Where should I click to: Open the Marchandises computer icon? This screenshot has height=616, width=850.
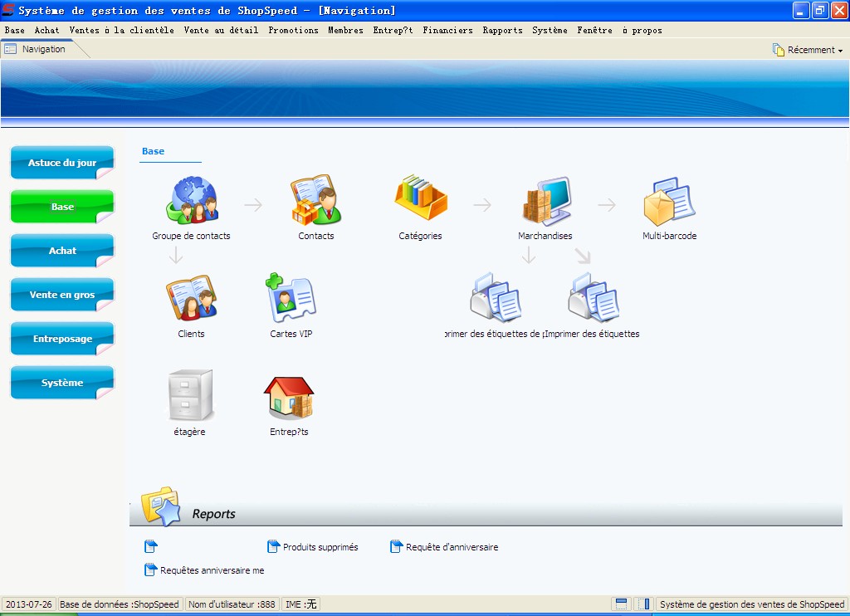coord(546,200)
